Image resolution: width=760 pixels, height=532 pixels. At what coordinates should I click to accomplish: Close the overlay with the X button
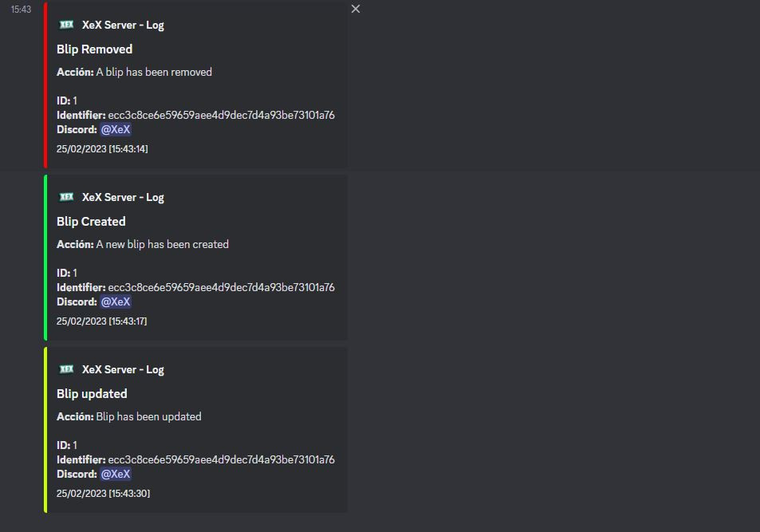(x=355, y=9)
